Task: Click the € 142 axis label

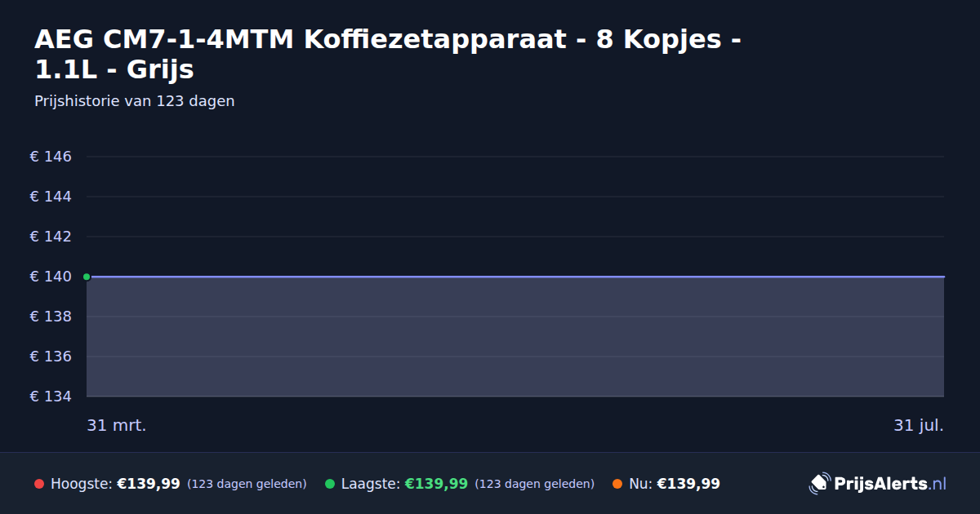Action: [51, 237]
